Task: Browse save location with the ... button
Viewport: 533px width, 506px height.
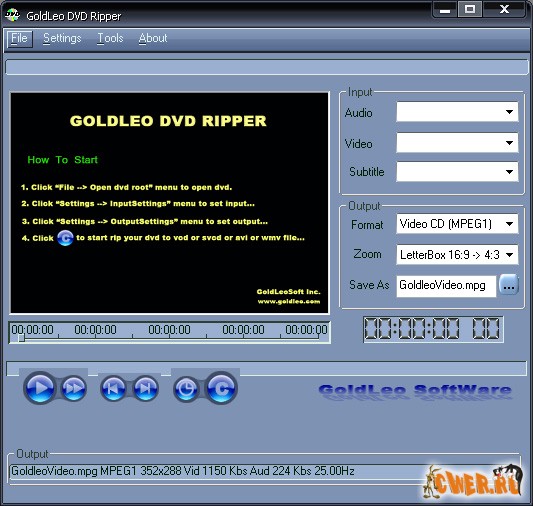Action: coord(509,285)
